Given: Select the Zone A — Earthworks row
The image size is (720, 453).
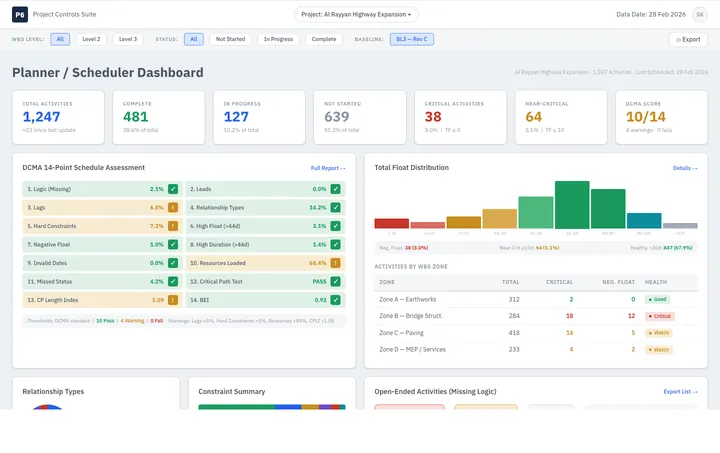Looking at the screenshot, I should point(536,299).
